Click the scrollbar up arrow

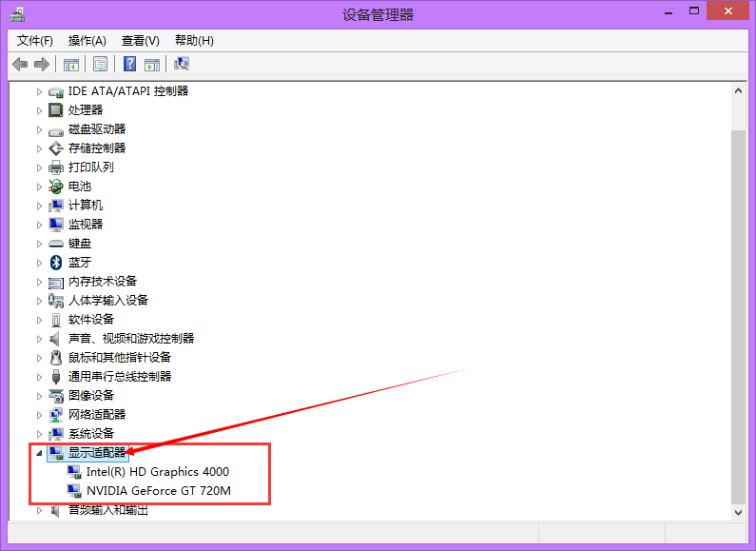click(x=738, y=90)
